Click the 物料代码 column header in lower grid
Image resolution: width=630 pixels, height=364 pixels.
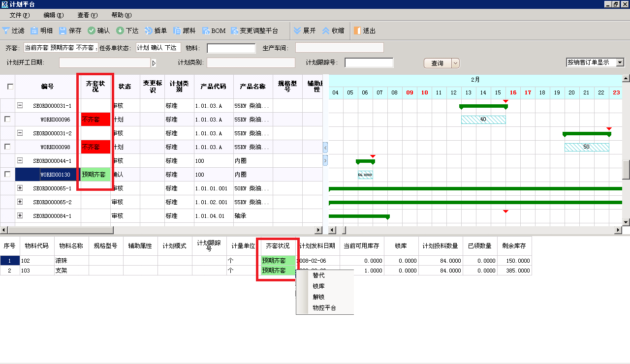click(37, 245)
